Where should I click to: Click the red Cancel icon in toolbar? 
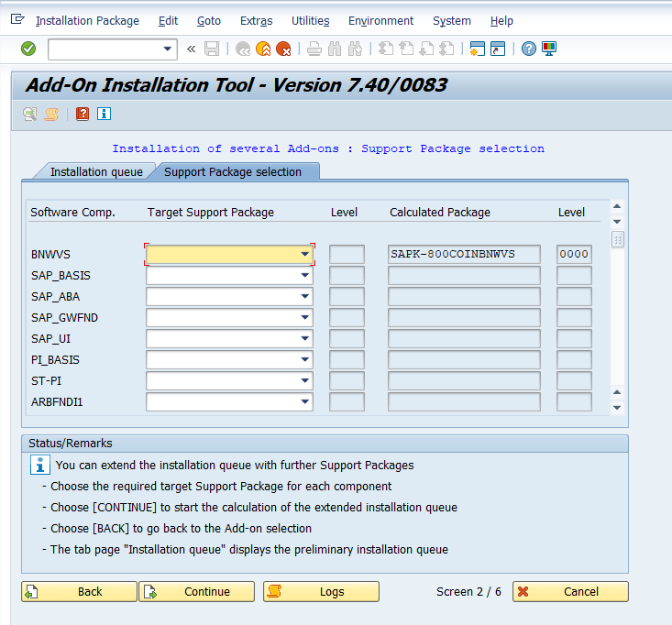pos(283,49)
